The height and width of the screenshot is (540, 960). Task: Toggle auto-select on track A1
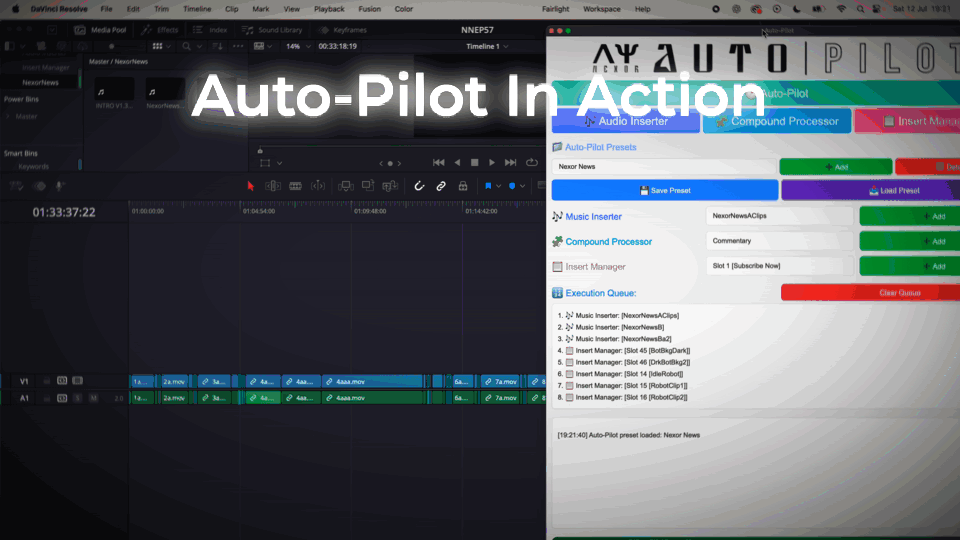click(62, 398)
